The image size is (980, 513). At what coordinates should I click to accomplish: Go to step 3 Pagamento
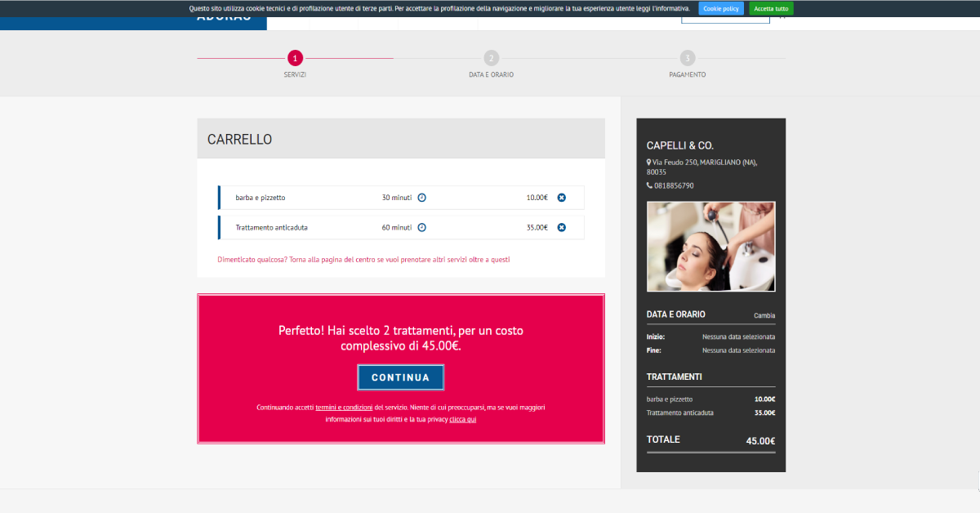pyautogui.click(x=688, y=58)
